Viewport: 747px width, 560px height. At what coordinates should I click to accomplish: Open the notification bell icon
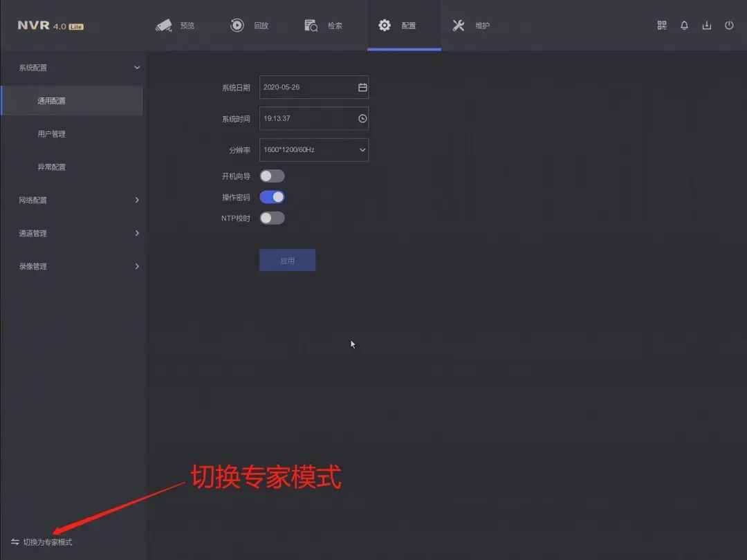click(684, 26)
